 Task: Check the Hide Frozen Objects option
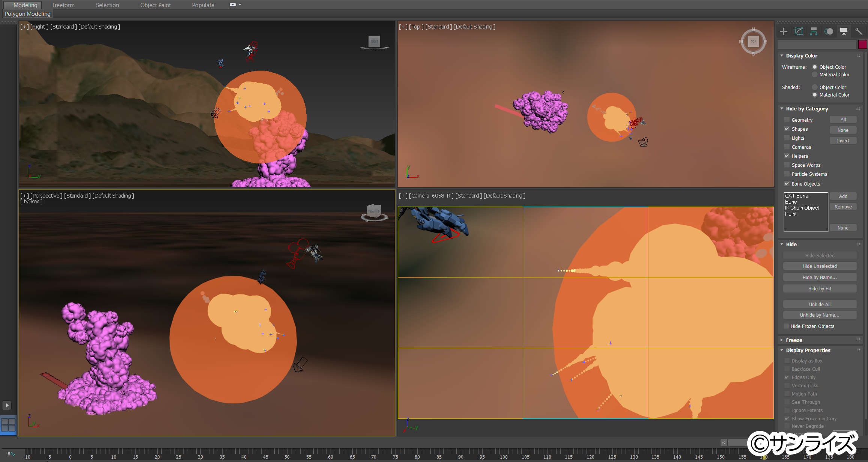point(786,326)
